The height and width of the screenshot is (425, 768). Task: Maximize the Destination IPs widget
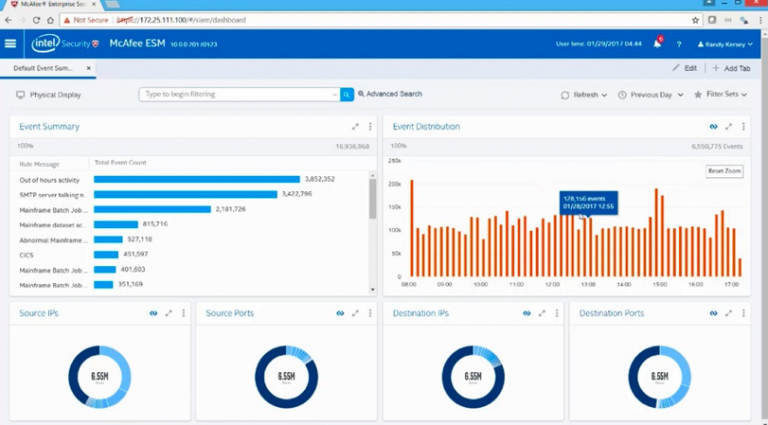(542, 313)
